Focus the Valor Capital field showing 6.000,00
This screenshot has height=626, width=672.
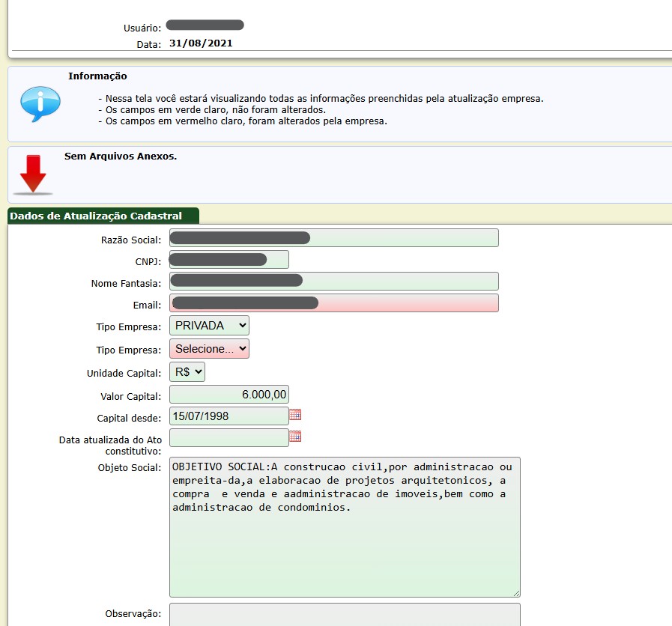229,395
